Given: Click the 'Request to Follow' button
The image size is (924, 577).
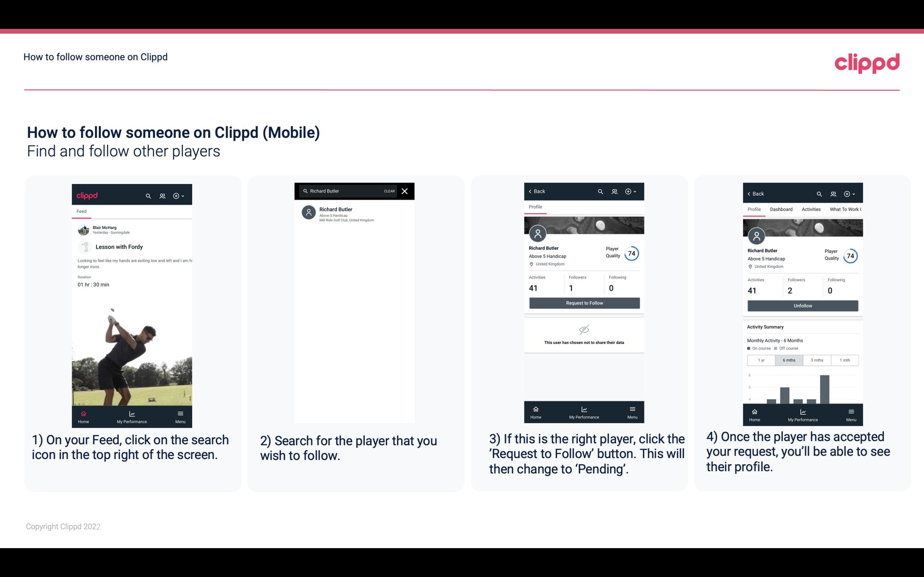Looking at the screenshot, I should coord(584,302).
